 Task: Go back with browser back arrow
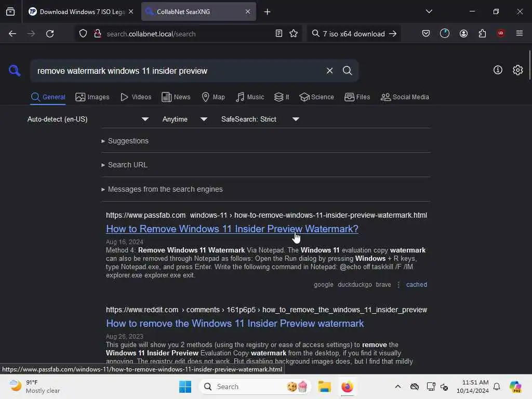pyautogui.click(x=12, y=34)
